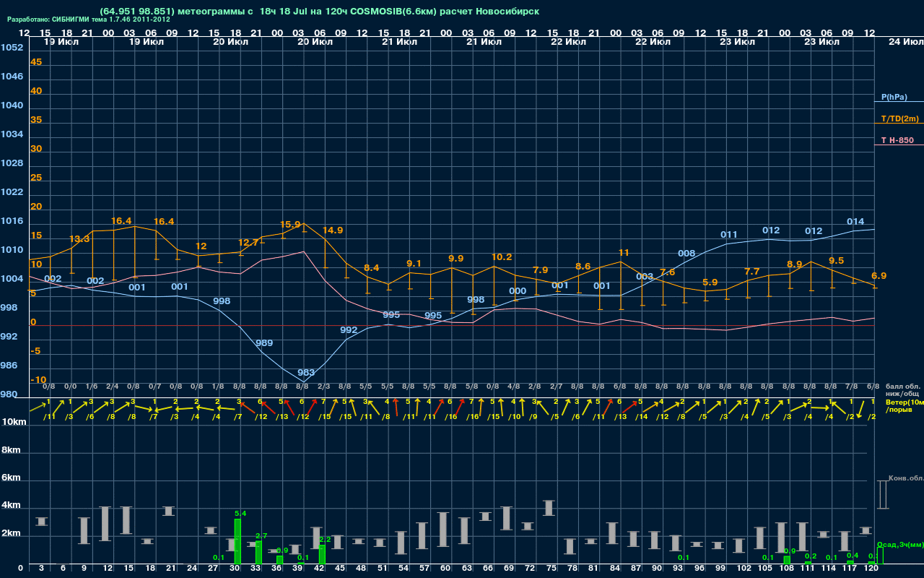The image size is (924, 578).
Task: Click the Ветер(10м) legend label
Action: 905,401
